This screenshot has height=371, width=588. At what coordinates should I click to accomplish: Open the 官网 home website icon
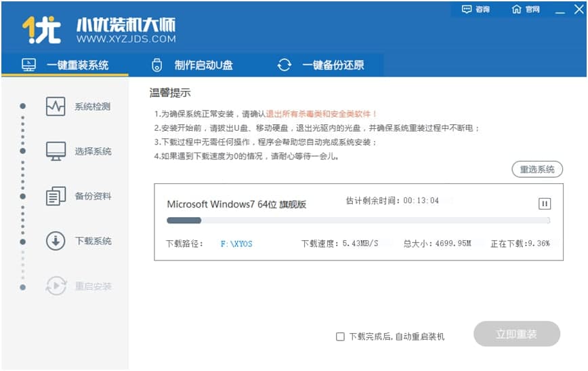click(516, 9)
